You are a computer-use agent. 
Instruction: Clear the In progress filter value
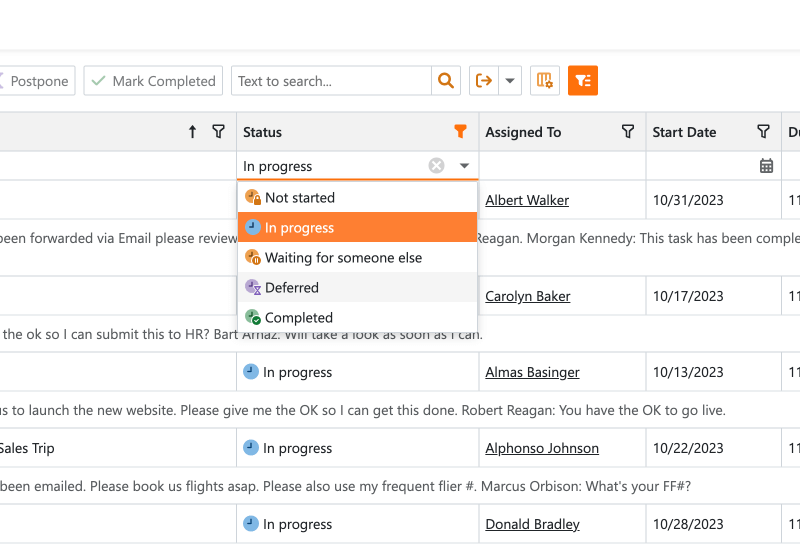436,166
